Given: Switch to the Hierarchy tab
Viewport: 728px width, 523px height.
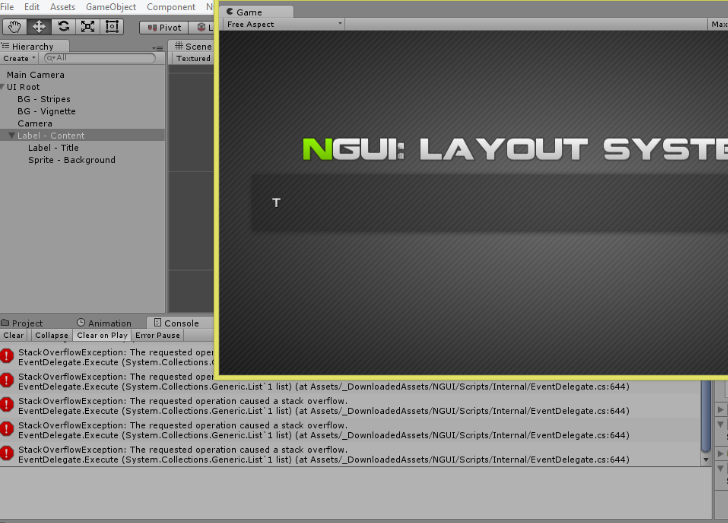Looking at the screenshot, I should 34,46.
